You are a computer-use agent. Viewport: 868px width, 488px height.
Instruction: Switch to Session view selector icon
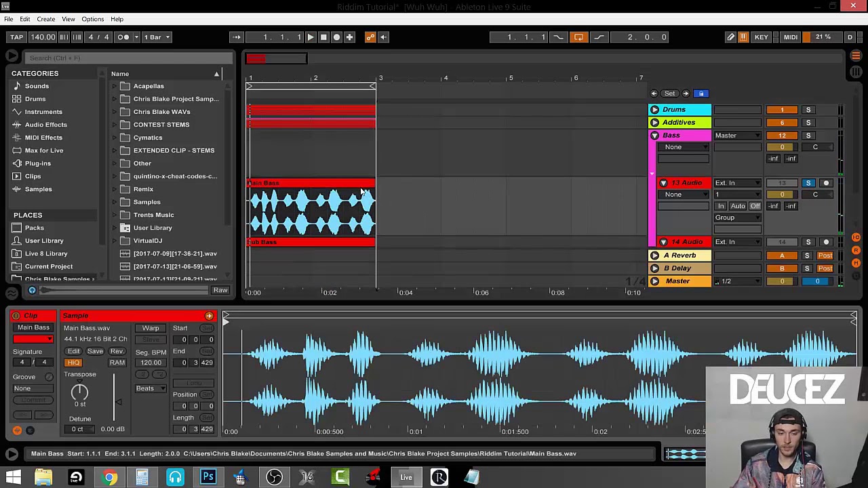pos(856,72)
